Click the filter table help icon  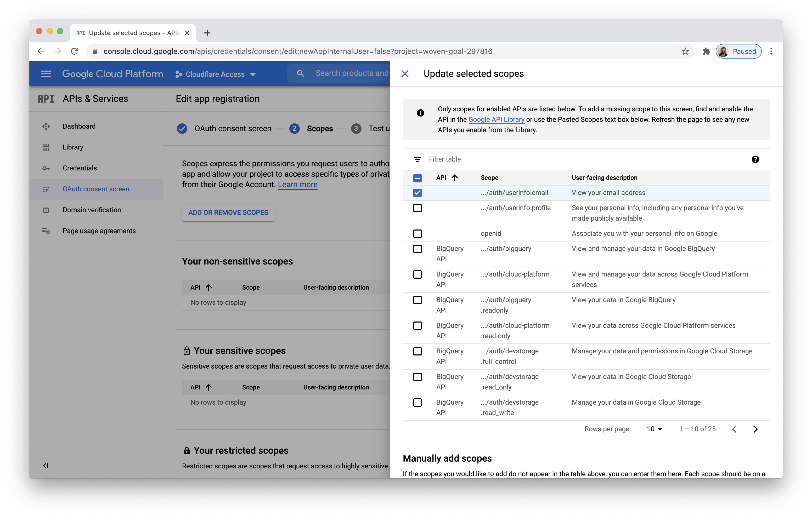point(755,159)
